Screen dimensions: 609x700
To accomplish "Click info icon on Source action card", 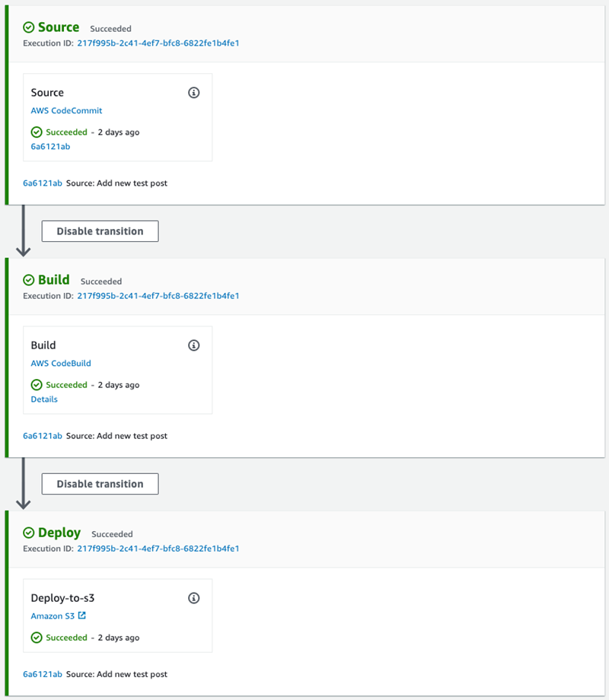I will tap(193, 93).
